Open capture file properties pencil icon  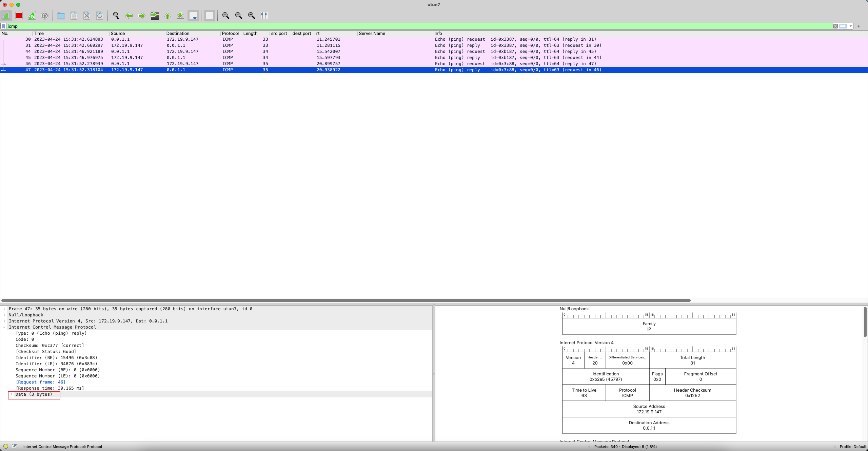click(x=14, y=447)
